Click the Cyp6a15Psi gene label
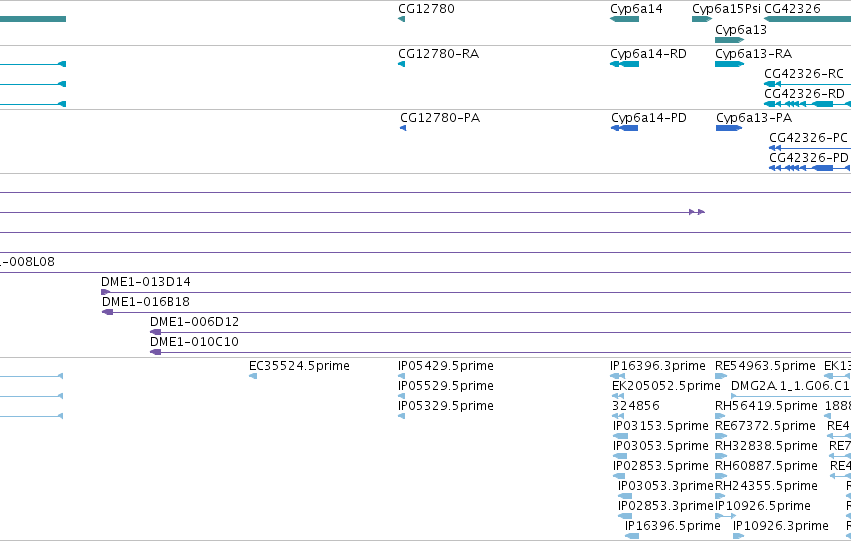Screen dimensions: 851x541 726,9
